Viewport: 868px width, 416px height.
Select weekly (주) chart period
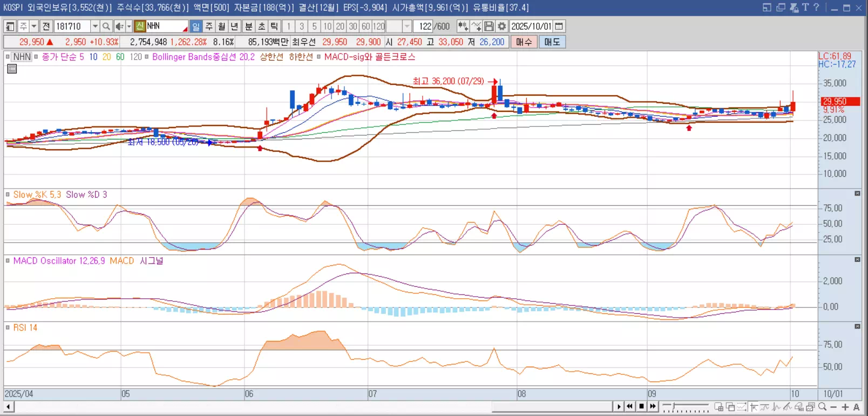pos(209,26)
